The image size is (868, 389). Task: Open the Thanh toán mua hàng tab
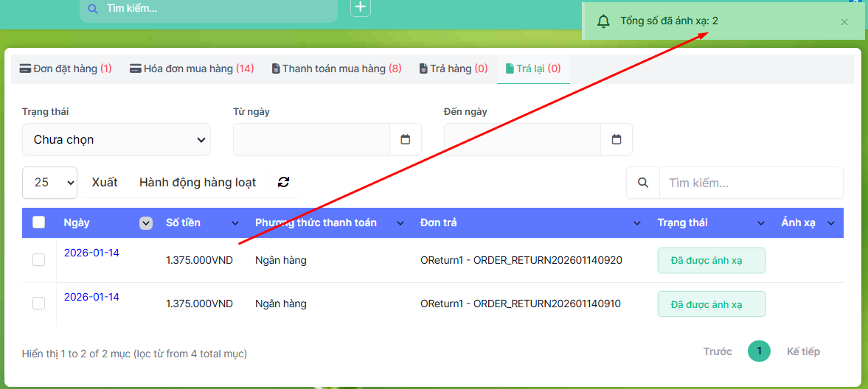(x=336, y=69)
